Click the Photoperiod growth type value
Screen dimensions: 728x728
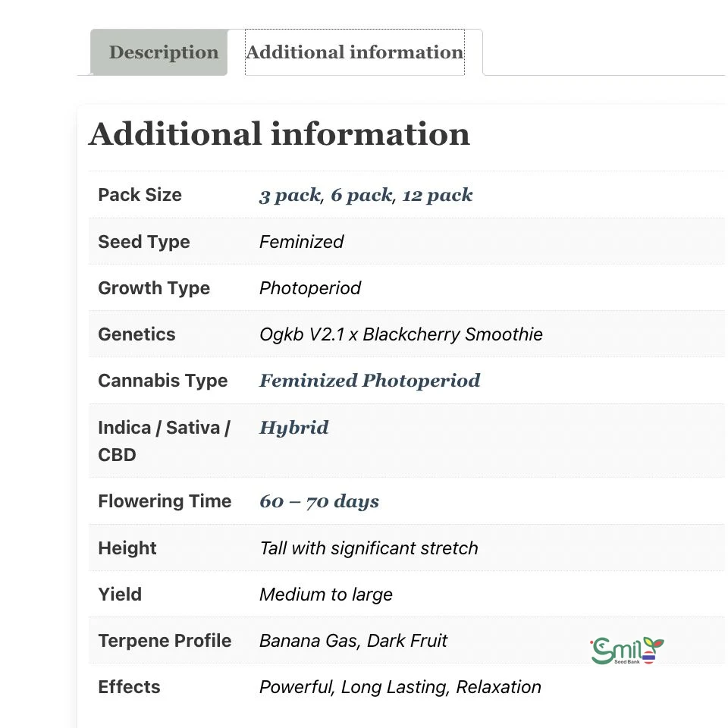click(309, 288)
